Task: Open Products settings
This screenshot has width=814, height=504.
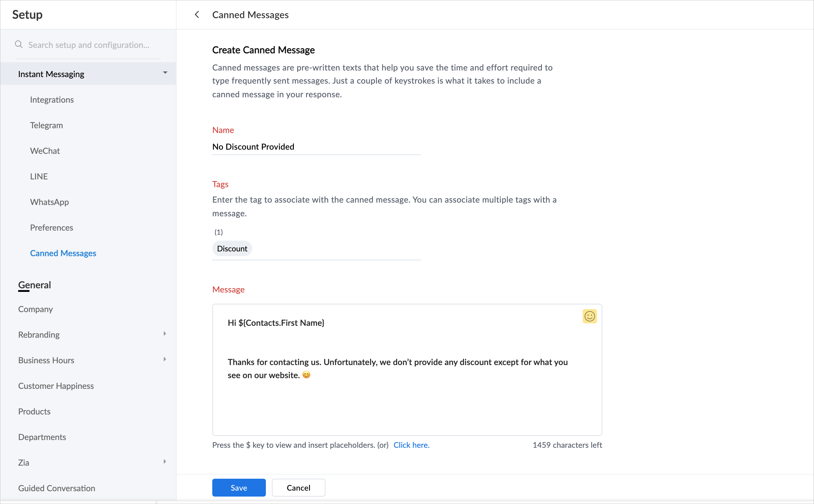Action: (x=34, y=411)
